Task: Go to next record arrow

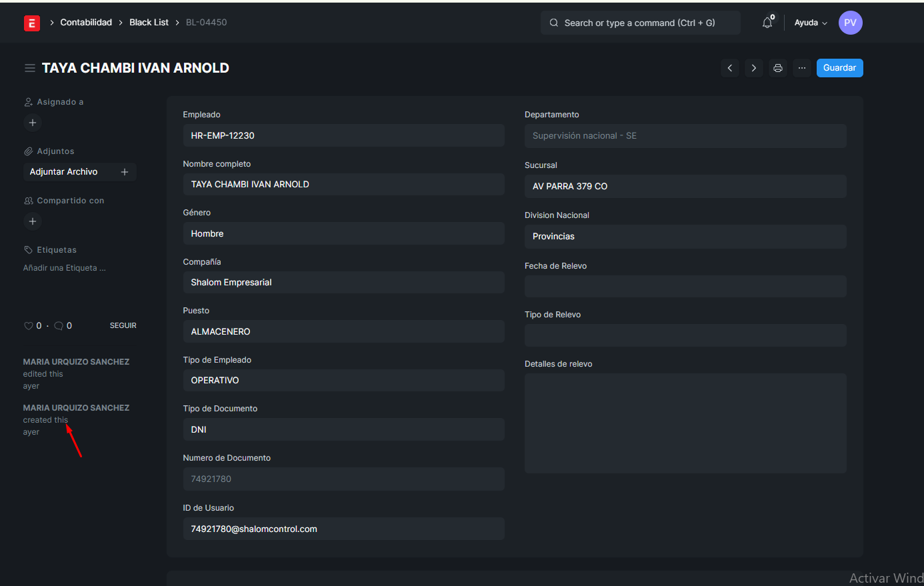Action: (754, 68)
